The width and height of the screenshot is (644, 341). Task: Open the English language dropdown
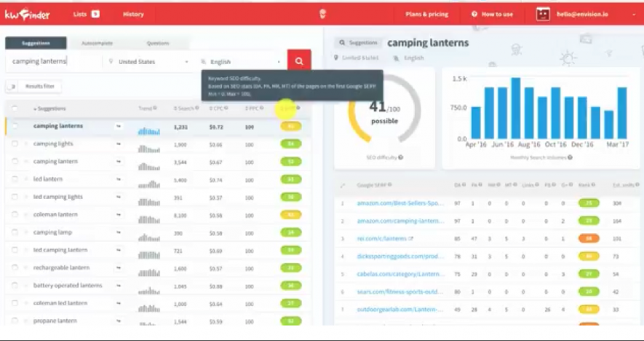pos(241,62)
